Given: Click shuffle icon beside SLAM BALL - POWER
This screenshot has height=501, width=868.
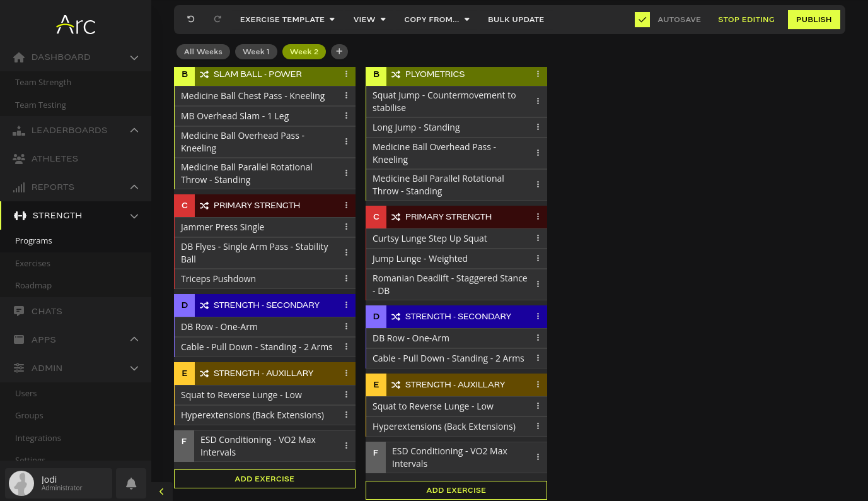Looking at the screenshot, I should pos(204,74).
